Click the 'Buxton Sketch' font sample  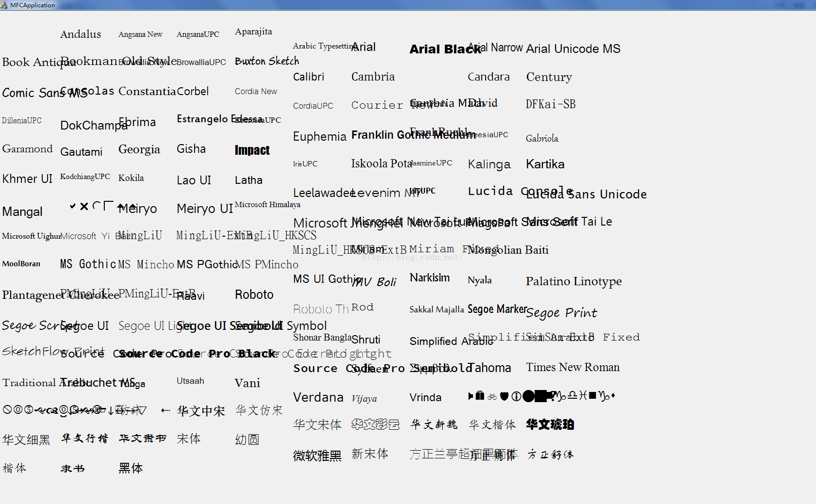267,61
